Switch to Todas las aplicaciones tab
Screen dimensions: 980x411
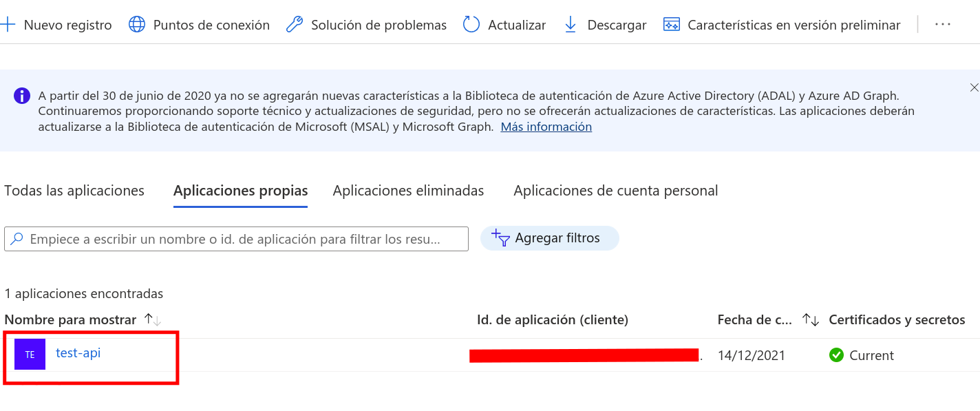point(74,191)
